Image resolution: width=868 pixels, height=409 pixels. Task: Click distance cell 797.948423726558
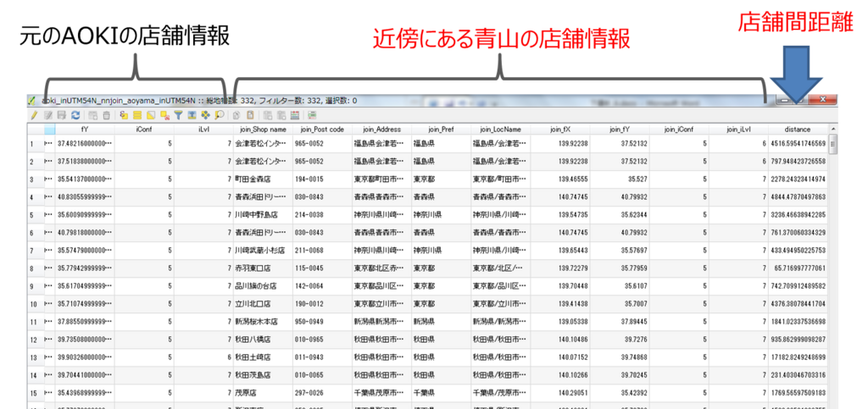coord(798,162)
